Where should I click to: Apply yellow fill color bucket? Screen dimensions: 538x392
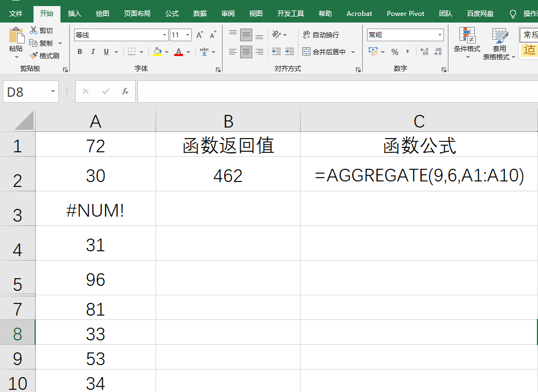pyautogui.click(x=158, y=52)
